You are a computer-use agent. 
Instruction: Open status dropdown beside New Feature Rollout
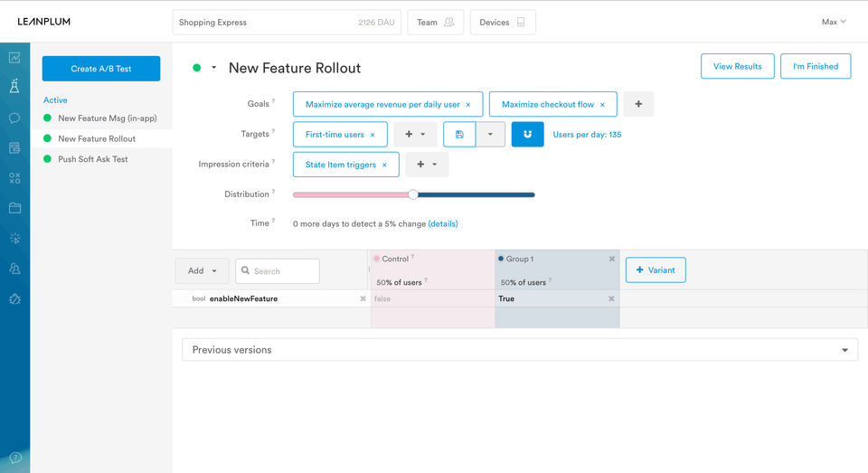pos(214,68)
